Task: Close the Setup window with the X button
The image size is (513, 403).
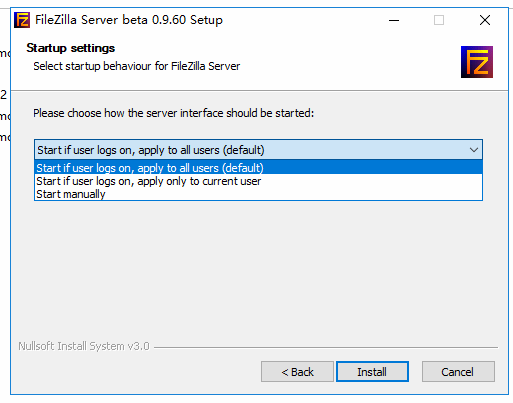Action: 485,20
